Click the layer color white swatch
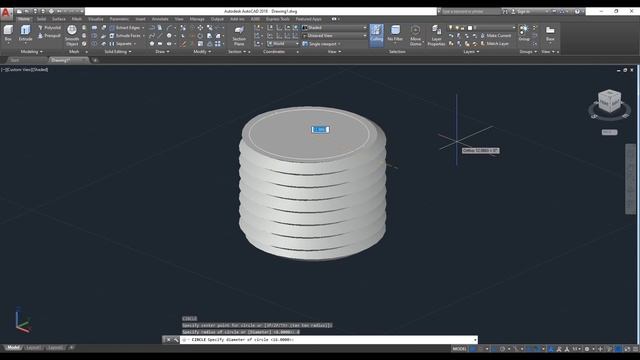This screenshot has width=640, height=360. [470, 28]
